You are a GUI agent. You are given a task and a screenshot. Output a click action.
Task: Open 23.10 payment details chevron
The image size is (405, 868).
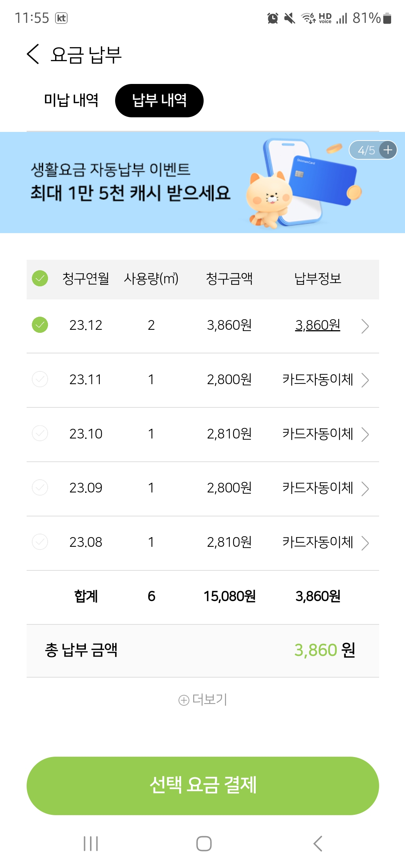tap(365, 434)
